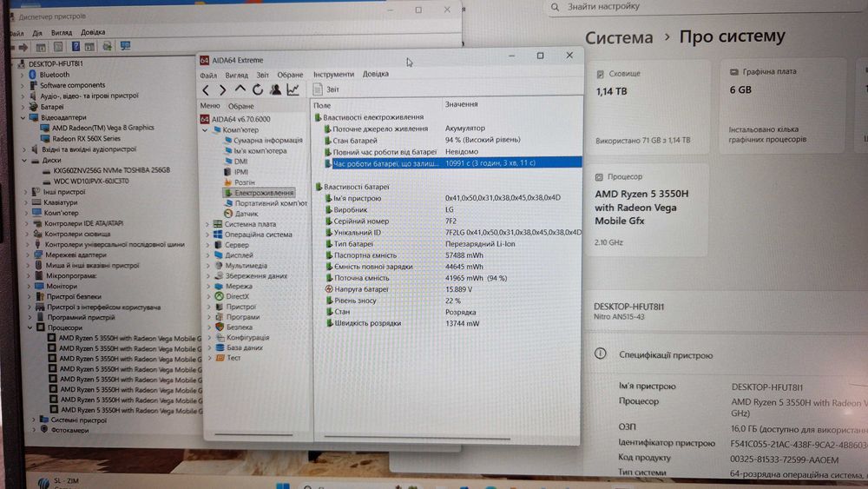Open the Вигляд menu in AIDA64
This screenshot has height=489, width=868.
click(x=236, y=75)
